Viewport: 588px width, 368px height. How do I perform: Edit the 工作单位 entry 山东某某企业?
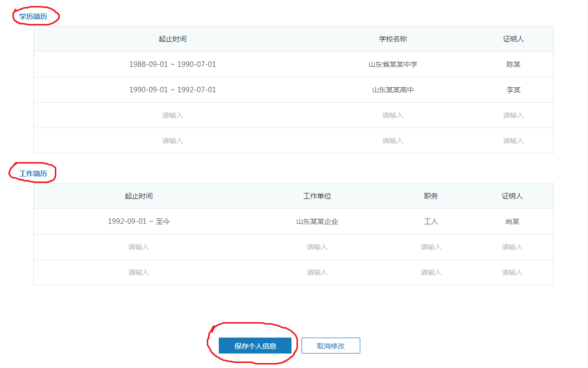[317, 221]
